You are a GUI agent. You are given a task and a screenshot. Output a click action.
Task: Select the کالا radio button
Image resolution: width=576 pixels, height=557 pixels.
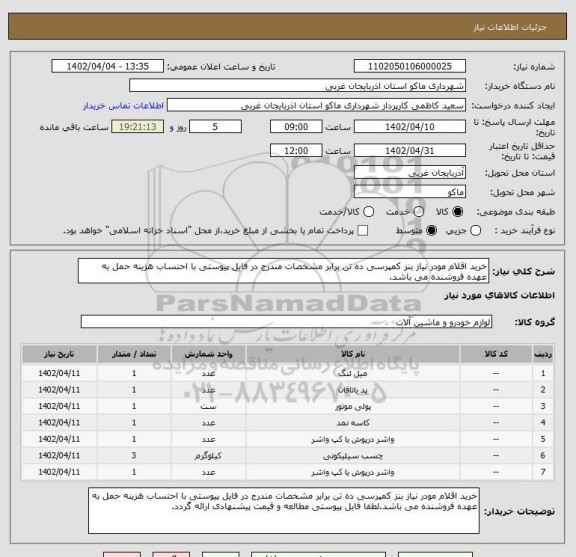click(x=458, y=212)
